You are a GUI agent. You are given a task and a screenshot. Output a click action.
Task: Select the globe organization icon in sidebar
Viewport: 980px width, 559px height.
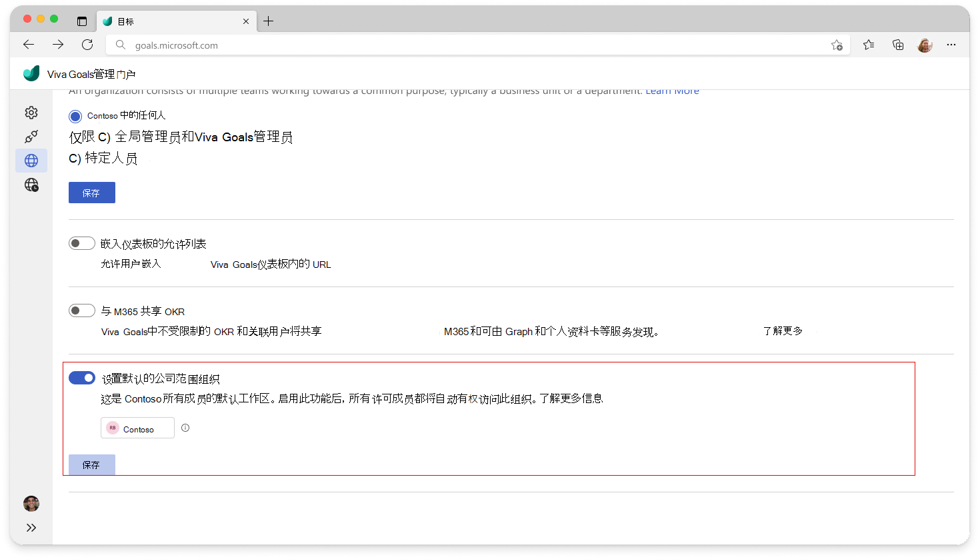[31, 161]
